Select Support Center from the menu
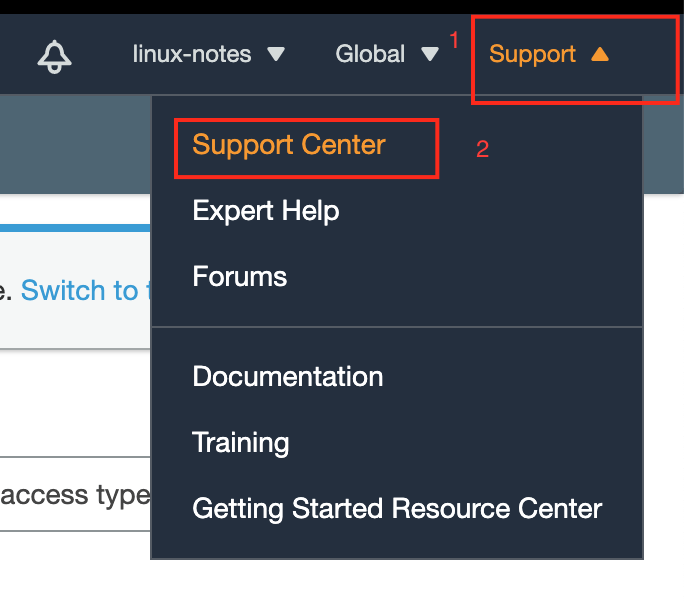 coord(289,145)
